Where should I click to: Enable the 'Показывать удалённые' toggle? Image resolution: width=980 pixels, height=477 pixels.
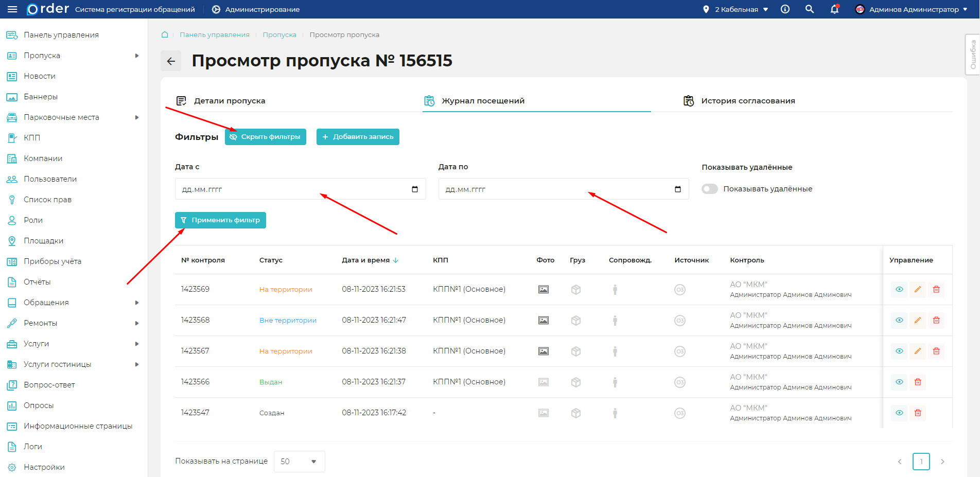click(710, 189)
